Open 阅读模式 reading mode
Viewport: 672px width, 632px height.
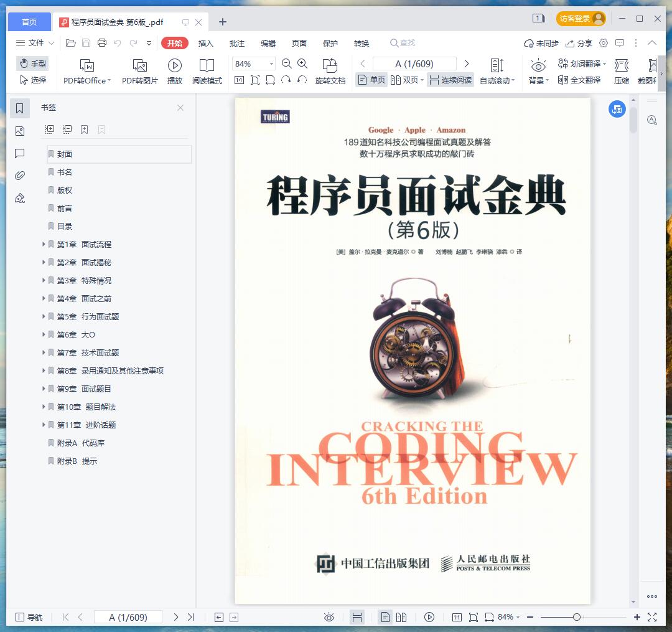[x=207, y=72]
